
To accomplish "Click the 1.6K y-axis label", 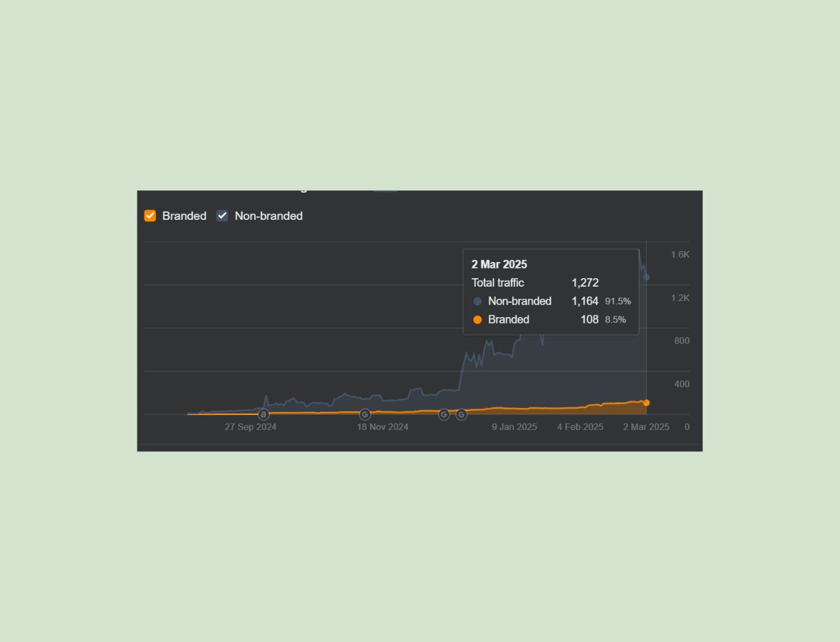I will point(680,255).
